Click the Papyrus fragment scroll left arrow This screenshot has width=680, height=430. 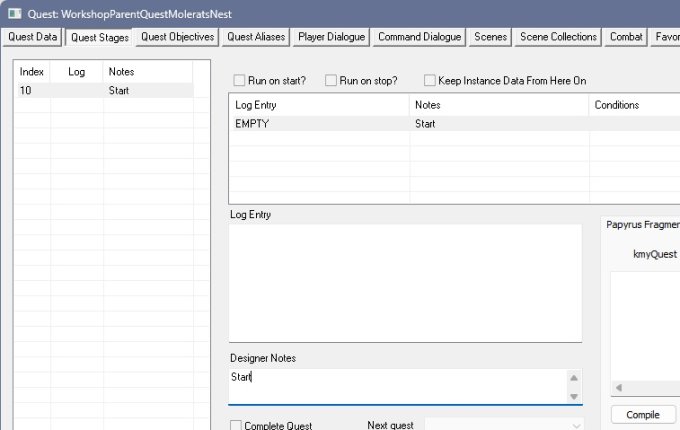coord(619,388)
